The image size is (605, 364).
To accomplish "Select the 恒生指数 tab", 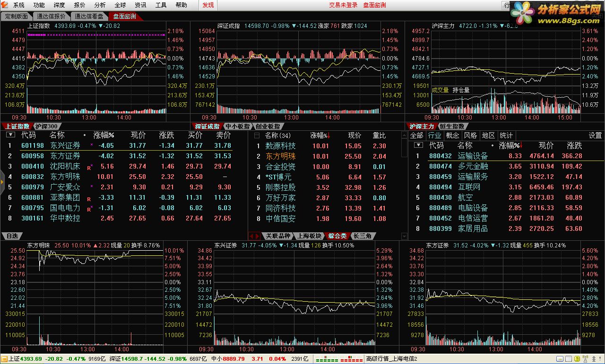I will coord(451,127).
